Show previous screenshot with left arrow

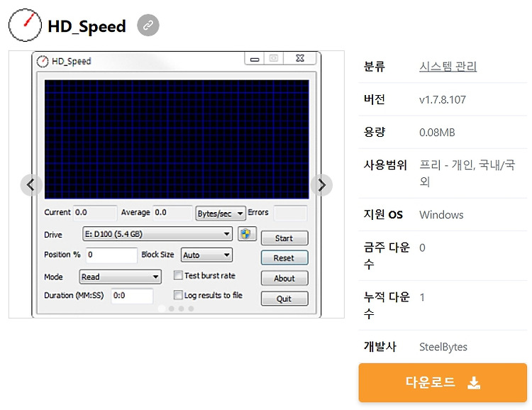[31, 185]
